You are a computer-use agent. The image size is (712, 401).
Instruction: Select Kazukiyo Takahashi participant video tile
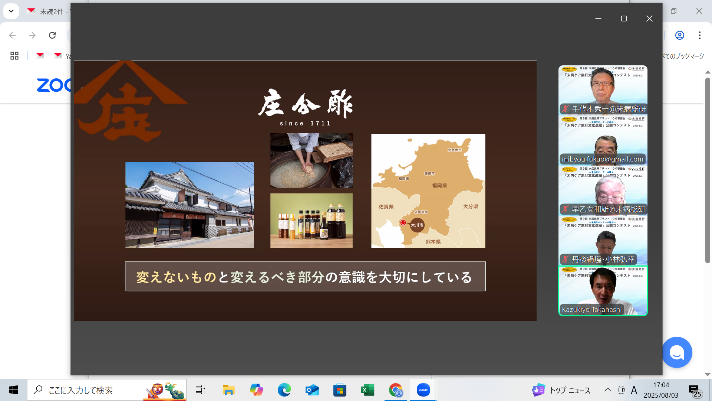603,291
